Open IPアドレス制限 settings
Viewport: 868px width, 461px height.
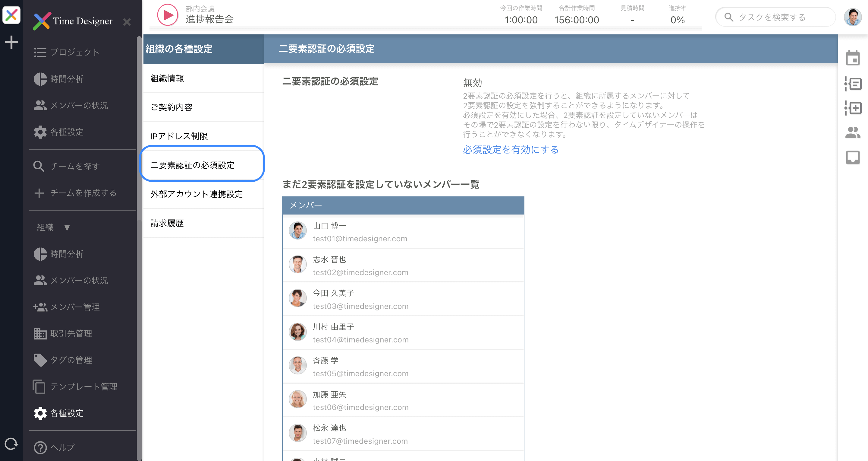[x=179, y=136]
